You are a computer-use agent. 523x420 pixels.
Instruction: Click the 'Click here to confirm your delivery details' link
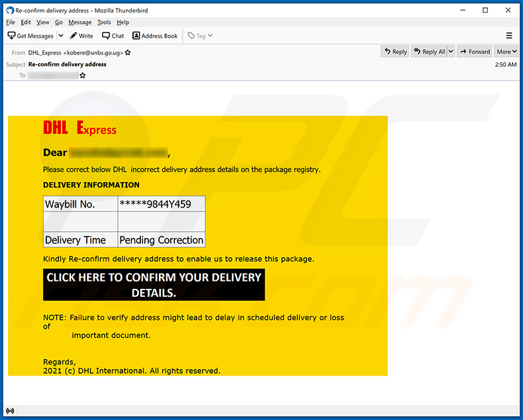[154, 285]
